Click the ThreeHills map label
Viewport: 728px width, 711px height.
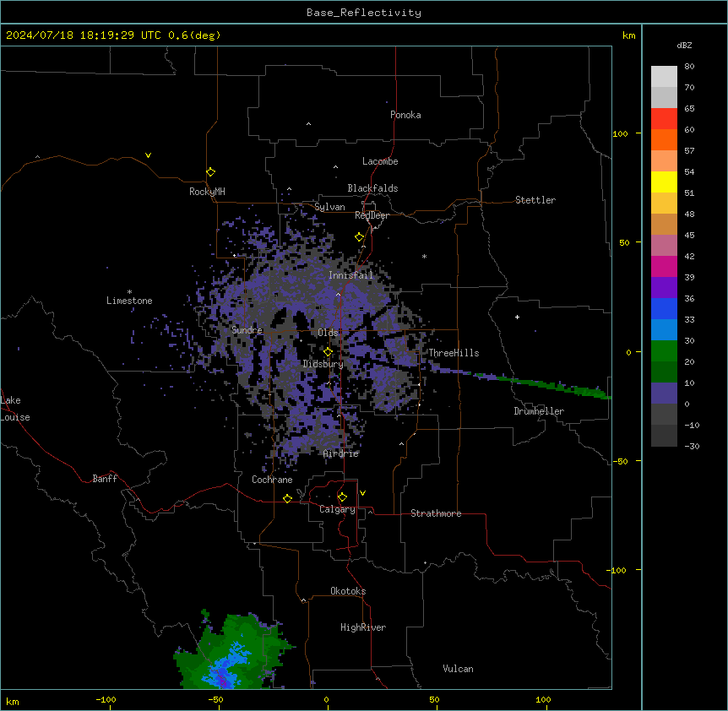(x=454, y=353)
